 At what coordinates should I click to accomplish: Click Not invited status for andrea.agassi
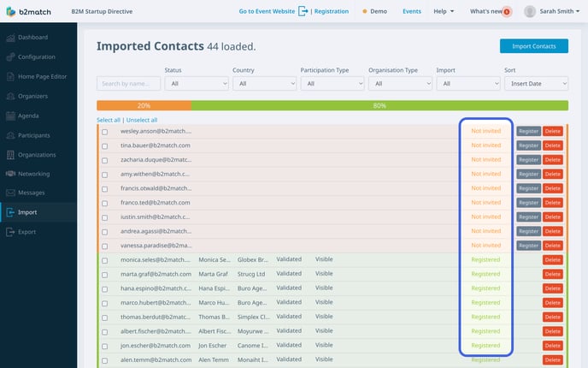point(486,231)
